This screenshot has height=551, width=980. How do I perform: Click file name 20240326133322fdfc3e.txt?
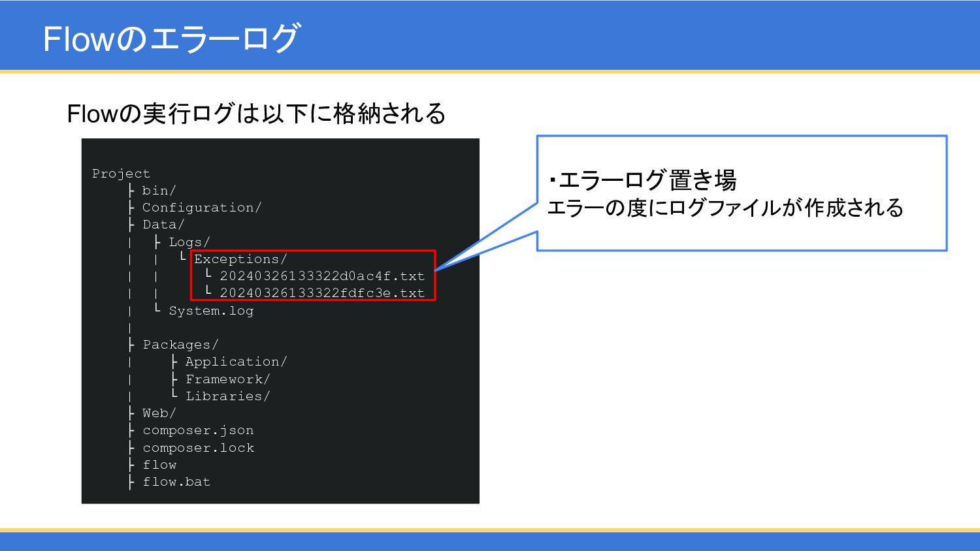pos(322,293)
